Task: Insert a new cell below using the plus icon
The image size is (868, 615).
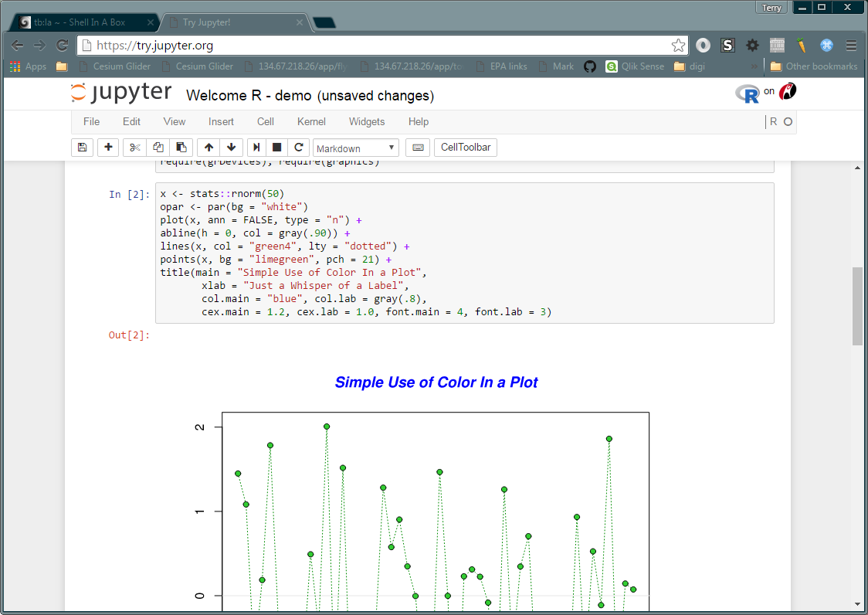Action: (x=108, y=148)
